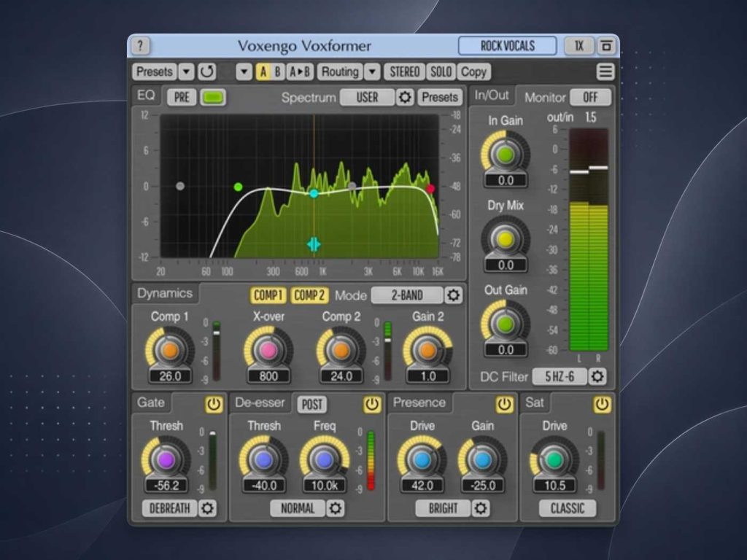Image resolution: width=747 pixels, height=560 pixels.
Task: Toggle COMP1 compressor on or off
Action: point(268,295)
